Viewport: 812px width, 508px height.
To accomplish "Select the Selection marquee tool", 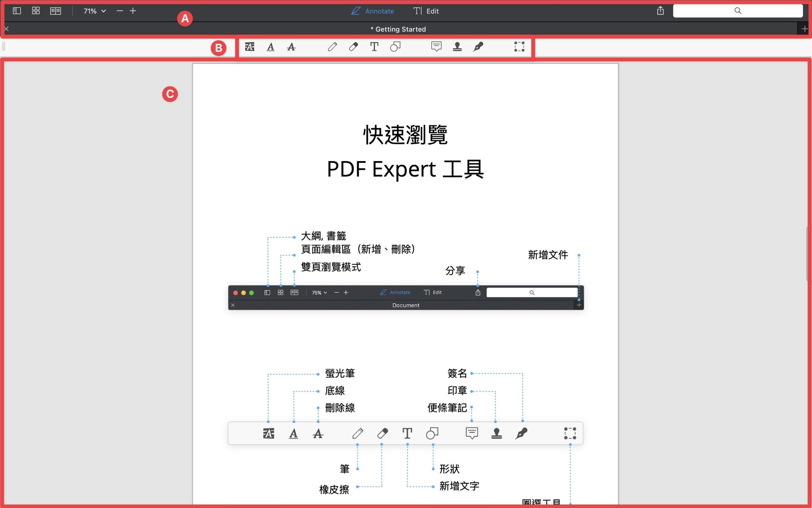I will point(519,47).
